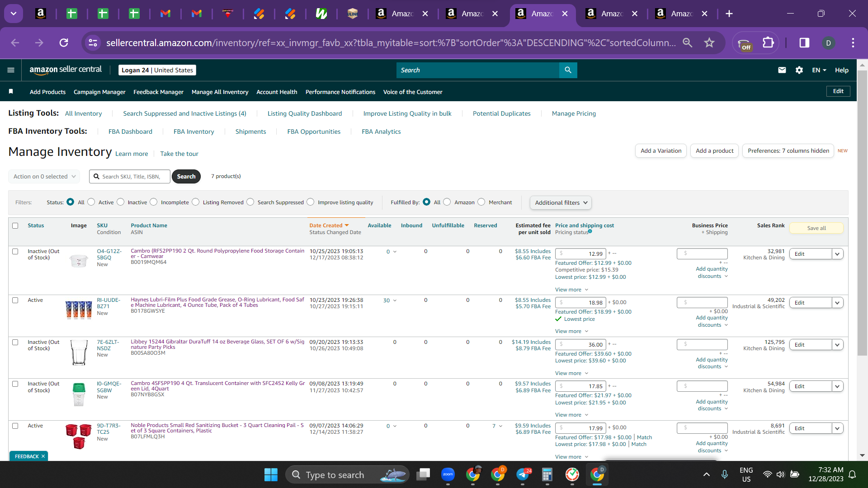Viewport: 868px width, 488px height.
Task: Expand the Additional filters dropdown
Action: pos(561,202)
